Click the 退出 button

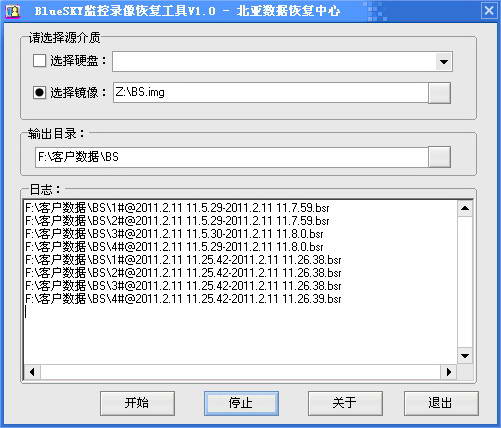[x=441, y=403]
